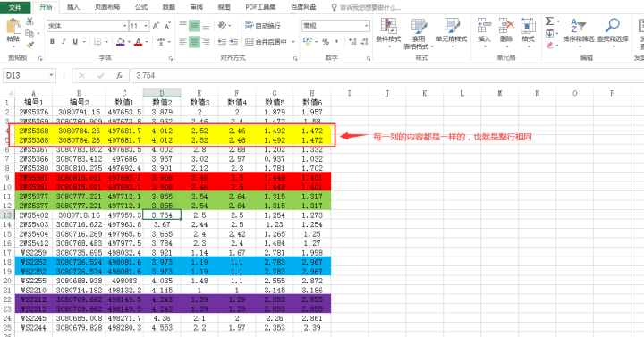
Task: Toggle Underline formatting
Action: [75, 41]
